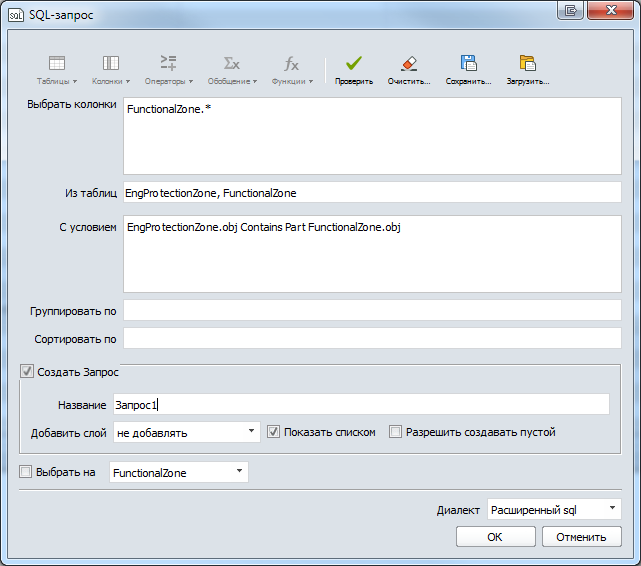
Task: Open the Диалект dropdown
Action: click(x=553, y=510)
